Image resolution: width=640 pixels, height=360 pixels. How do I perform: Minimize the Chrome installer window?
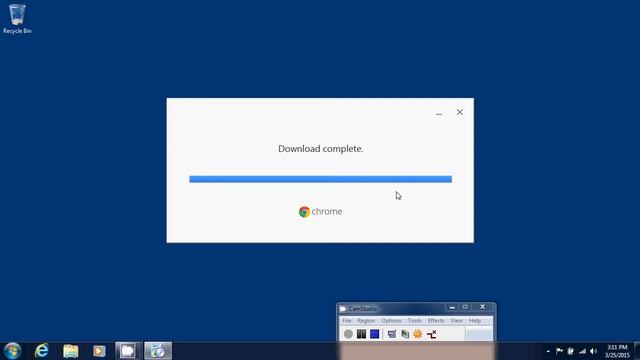pyautogui.click(x=439, y=113)
